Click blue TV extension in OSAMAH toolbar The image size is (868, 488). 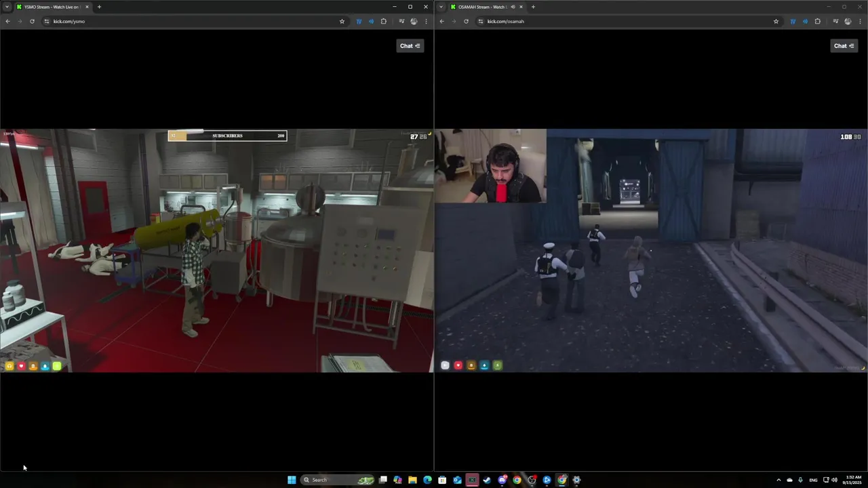click(x=793, y=21)
